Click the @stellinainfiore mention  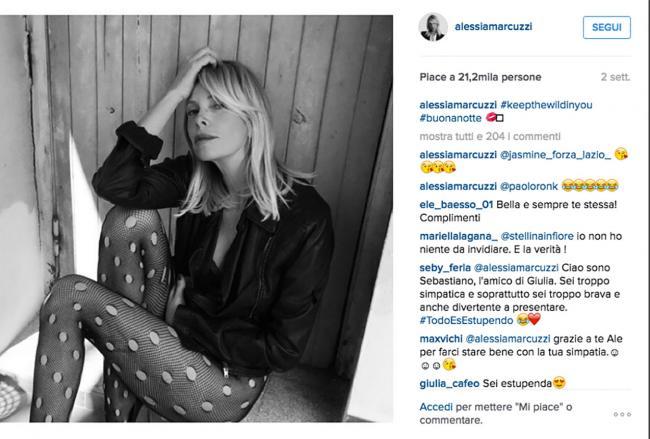point(537,236)
